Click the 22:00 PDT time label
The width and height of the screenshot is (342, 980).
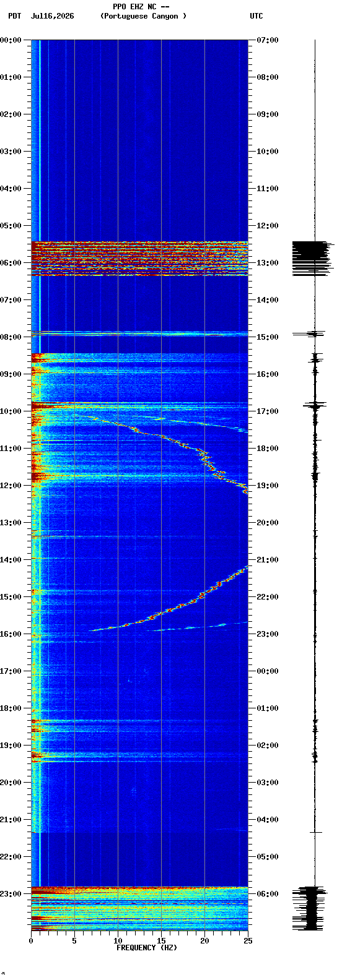(x=11, y=857)
